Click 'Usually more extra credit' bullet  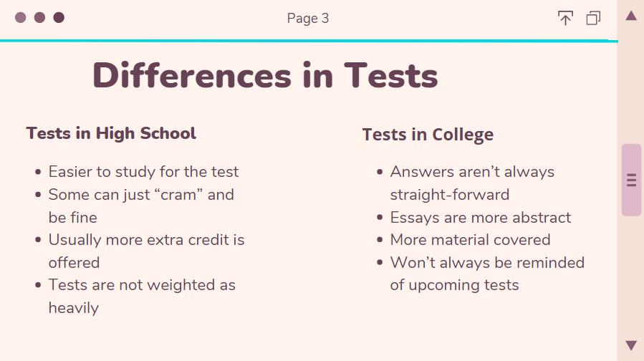tap(146, 251)
